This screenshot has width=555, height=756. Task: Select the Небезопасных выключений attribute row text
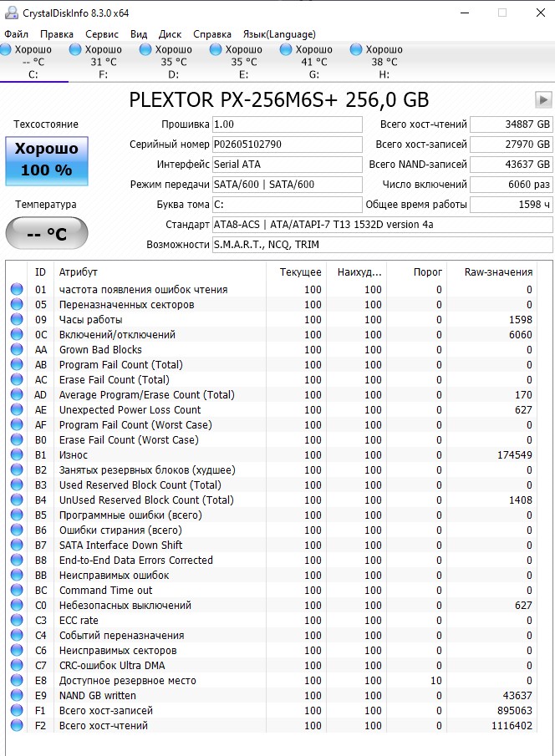pyautogui.click(x=125, y=605)
